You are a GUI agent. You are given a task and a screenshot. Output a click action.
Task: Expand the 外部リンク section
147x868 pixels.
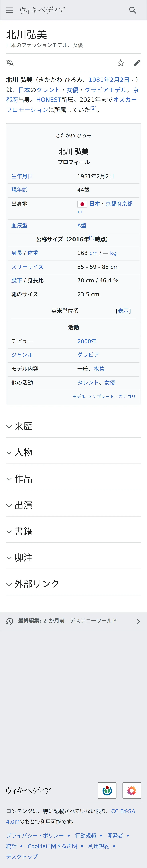pyautogui.click(x=73, y=584)
